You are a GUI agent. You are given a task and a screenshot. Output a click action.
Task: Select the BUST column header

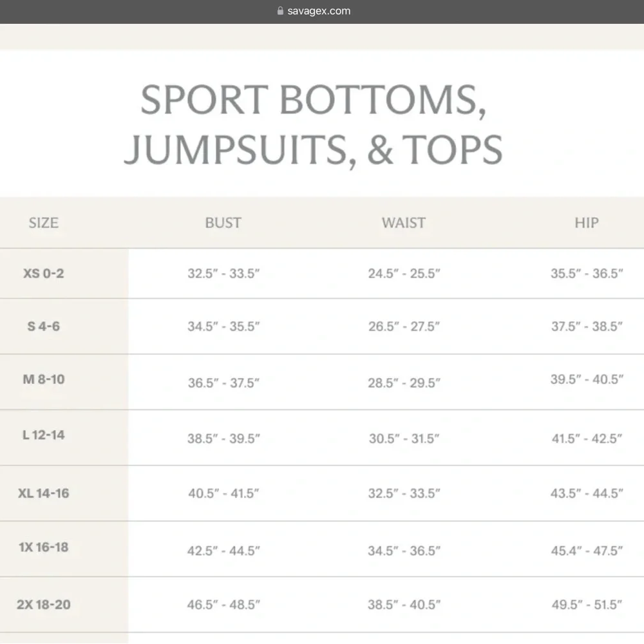pyautogui.click(x=223, y=223)
